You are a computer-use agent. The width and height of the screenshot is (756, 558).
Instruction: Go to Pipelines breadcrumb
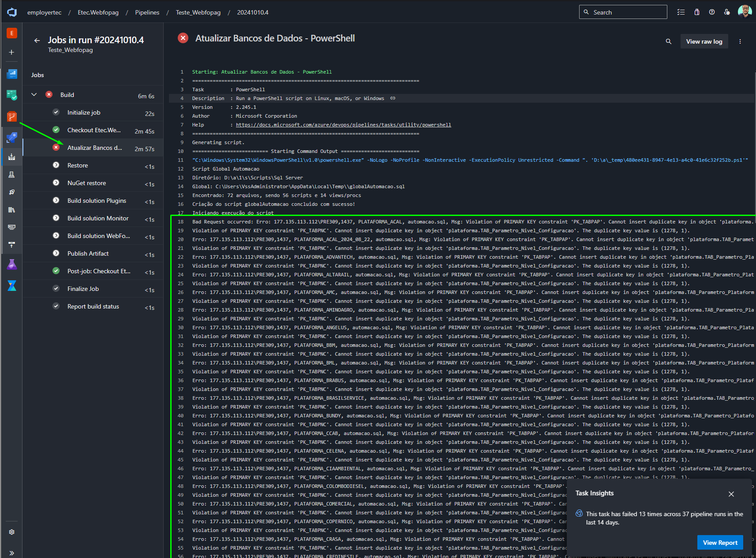pos(147,12)
